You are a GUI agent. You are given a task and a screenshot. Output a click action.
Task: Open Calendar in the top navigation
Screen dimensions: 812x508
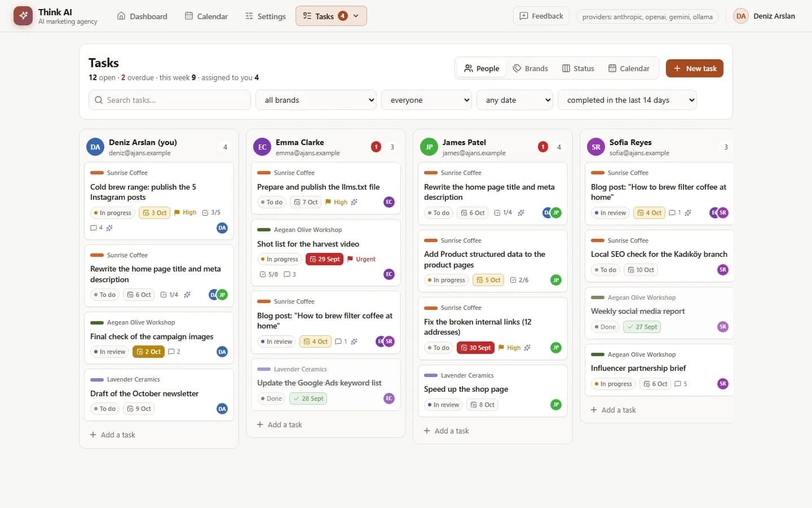click(206, 16)
